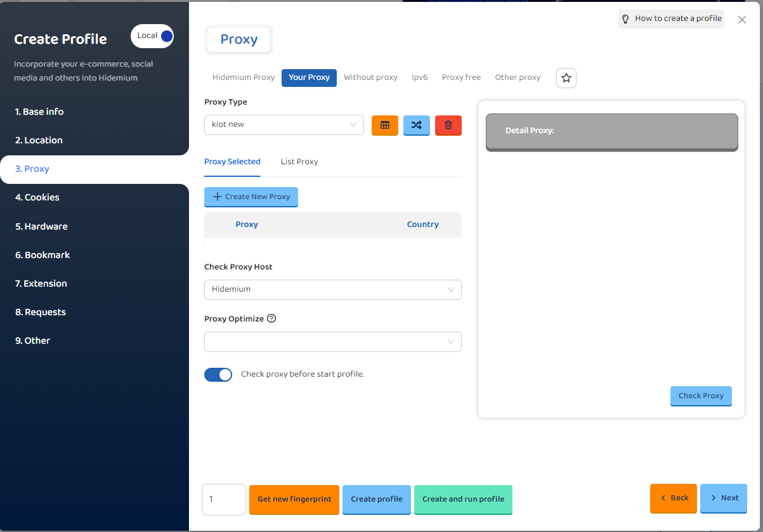Close the Create Profile dialog with X

pos(742,20)
